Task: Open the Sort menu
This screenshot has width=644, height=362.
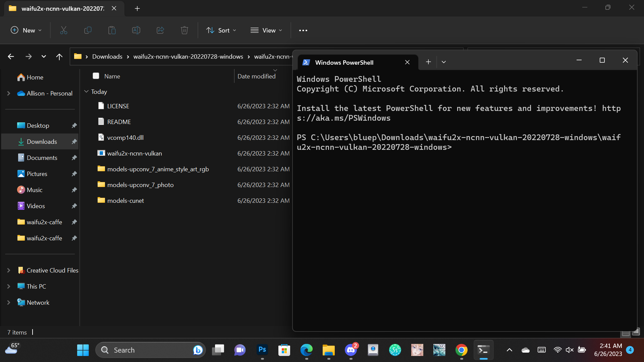Action: click(221, 30)
